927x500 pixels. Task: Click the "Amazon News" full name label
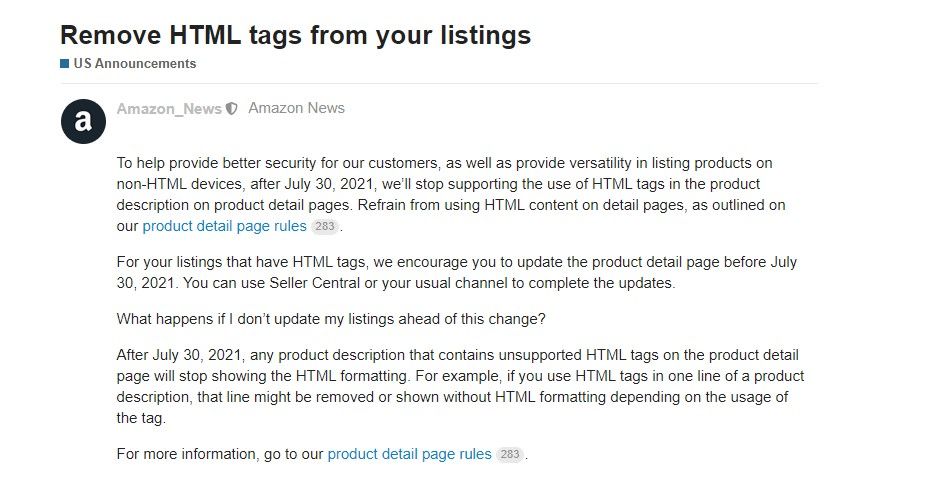pos(296,108)
